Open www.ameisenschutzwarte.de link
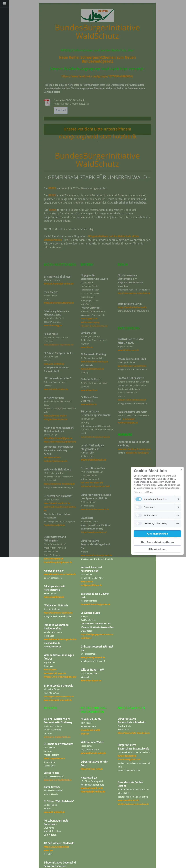 point(59,303)
